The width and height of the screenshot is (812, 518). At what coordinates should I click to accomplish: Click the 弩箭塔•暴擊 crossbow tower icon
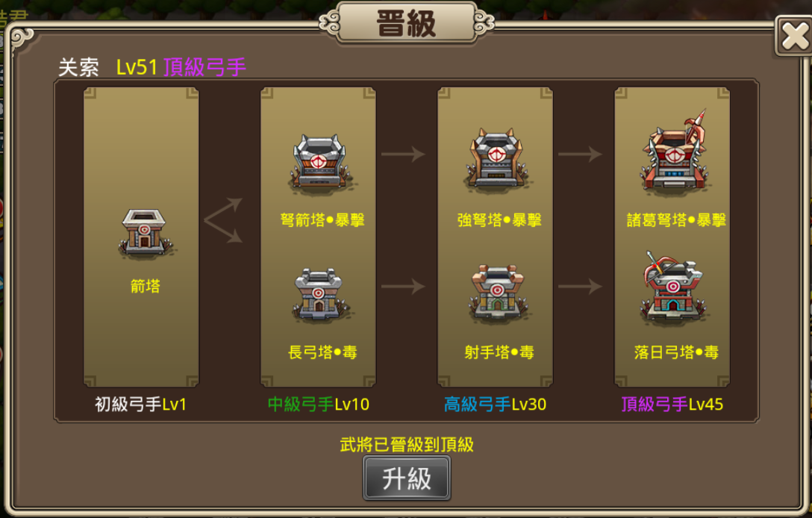319,162
